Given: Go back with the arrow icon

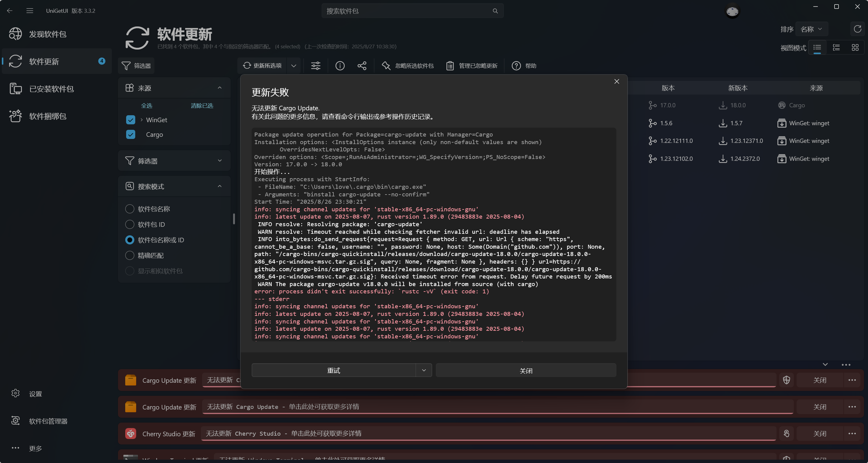Looking at the screenshot, I should 10,11.
